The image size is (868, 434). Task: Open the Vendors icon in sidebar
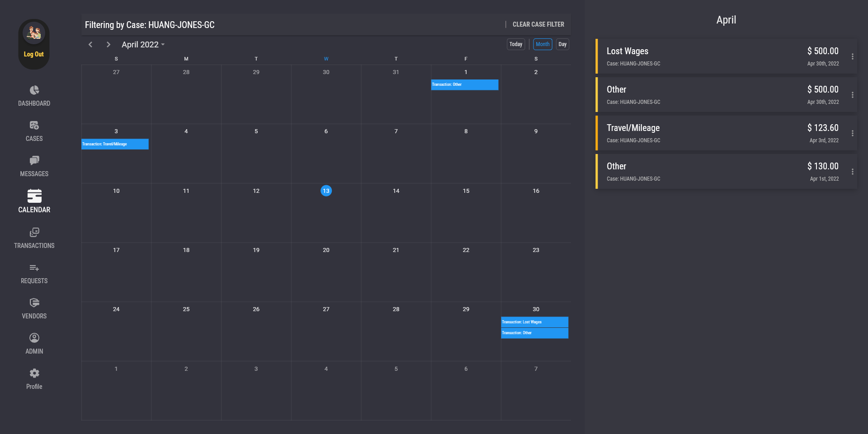coord(34,303)
